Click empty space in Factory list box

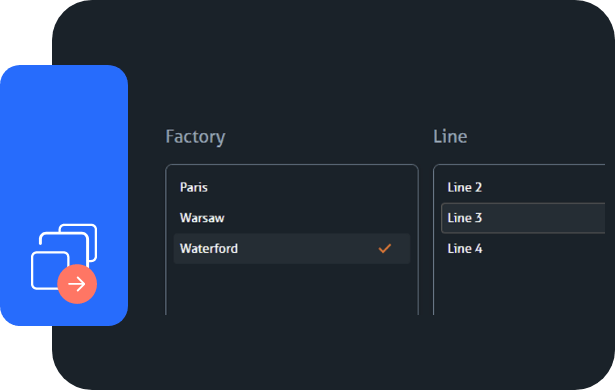292,290
